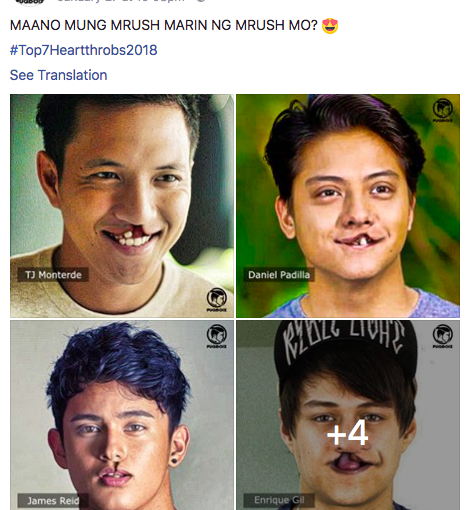This screenshot has width=470, height=510.
Task: Open the TJ Monterde photo
Action: click(122, 206)
